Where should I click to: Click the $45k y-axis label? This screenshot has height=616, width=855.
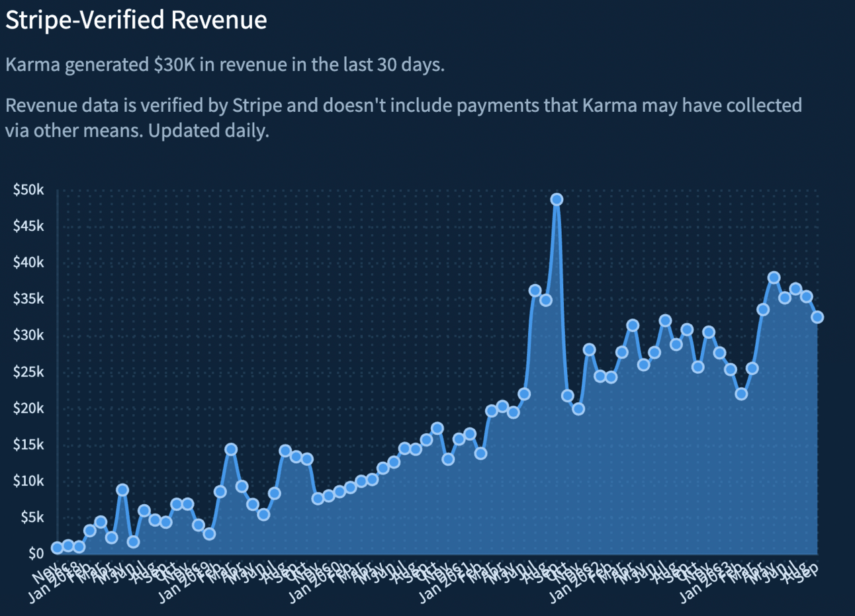pos(28,226)
